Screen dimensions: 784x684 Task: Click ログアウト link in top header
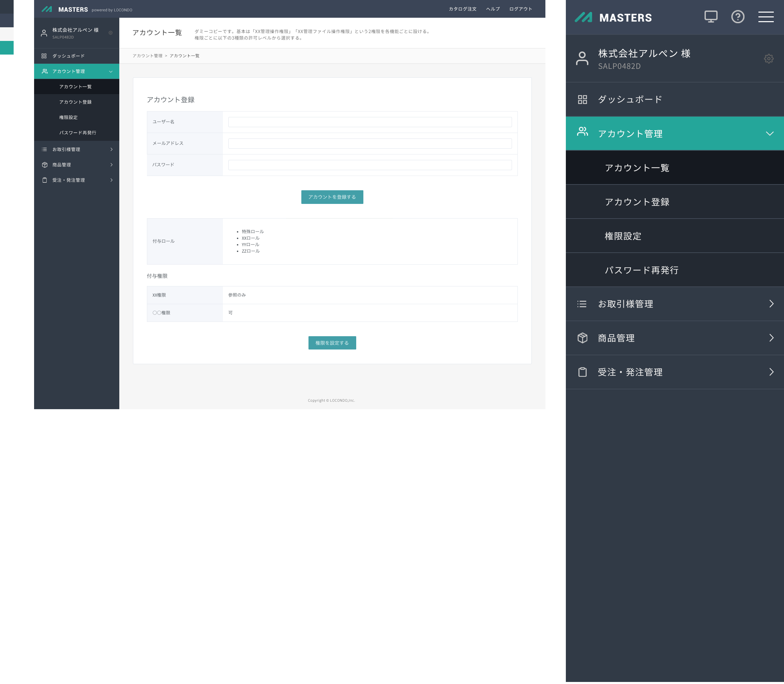pos(521,9)
